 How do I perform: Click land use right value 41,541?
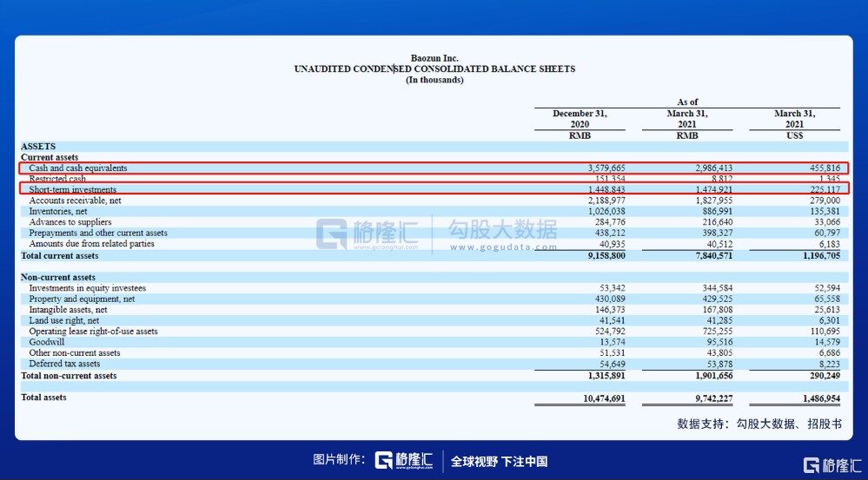coord(612,321)
